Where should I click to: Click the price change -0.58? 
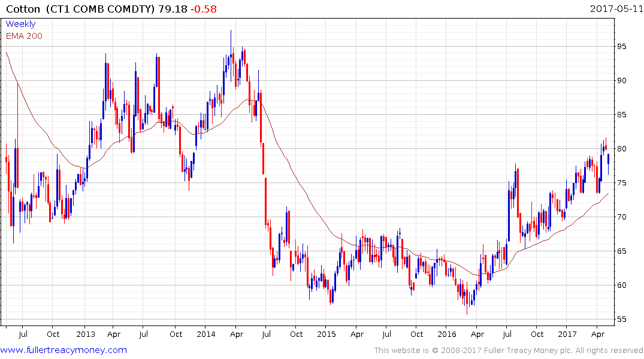203,9
